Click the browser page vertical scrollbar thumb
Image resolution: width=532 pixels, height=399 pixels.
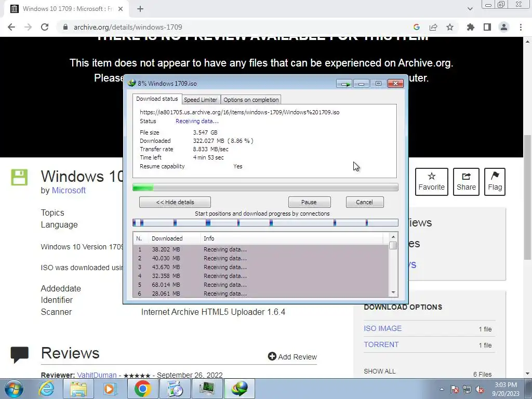[528, 197]
